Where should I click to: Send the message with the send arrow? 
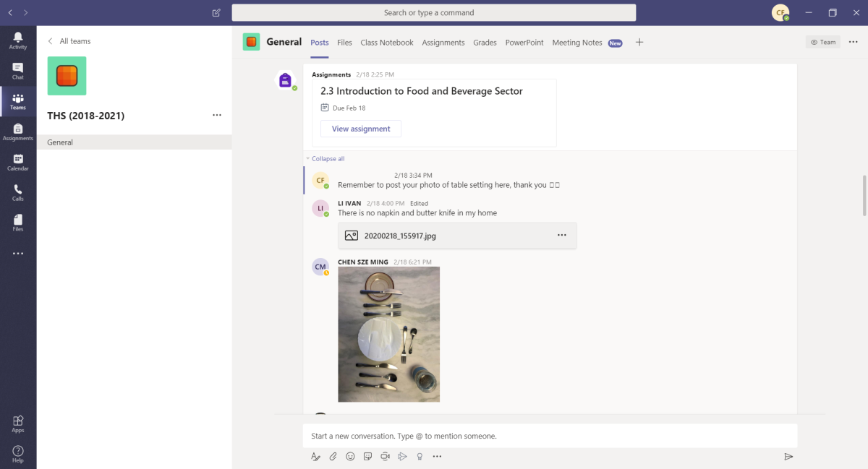coord(788,456)
